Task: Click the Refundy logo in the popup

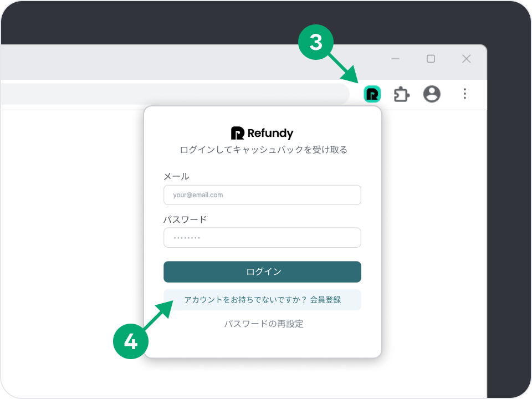Action: 262,133
